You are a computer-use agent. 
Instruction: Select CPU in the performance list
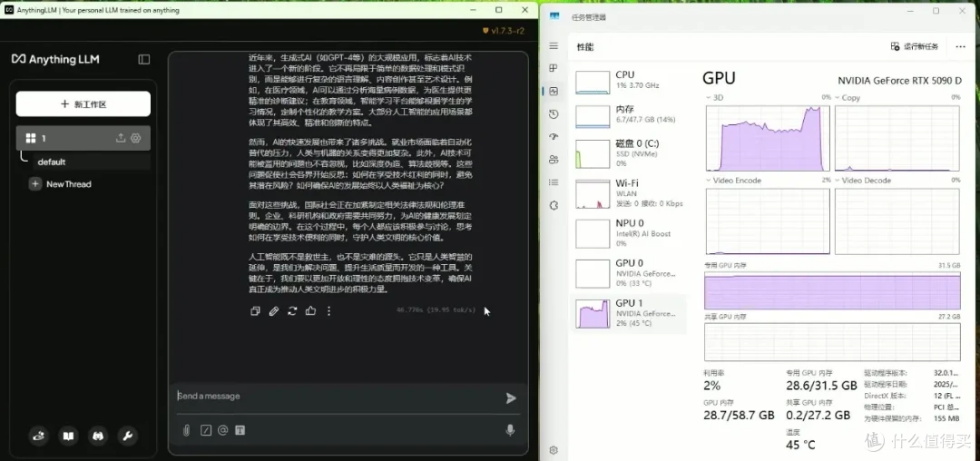(x=628, y=82)
